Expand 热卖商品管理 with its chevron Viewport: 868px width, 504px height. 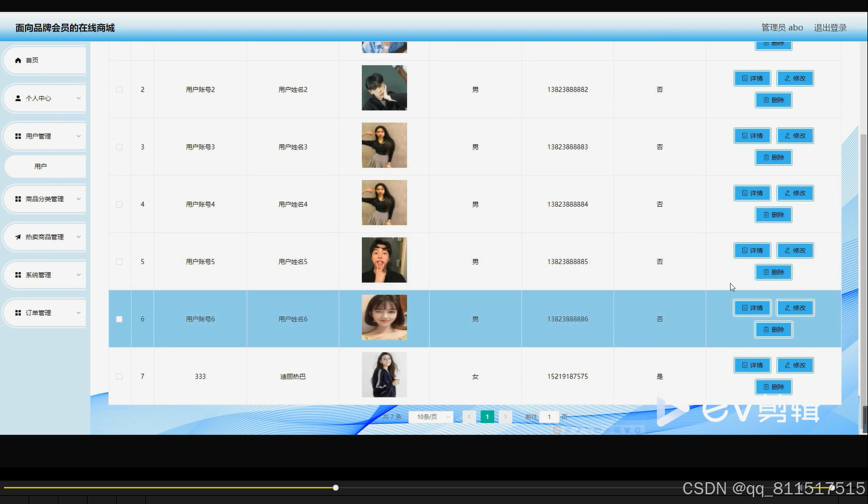tap(78, 237)
